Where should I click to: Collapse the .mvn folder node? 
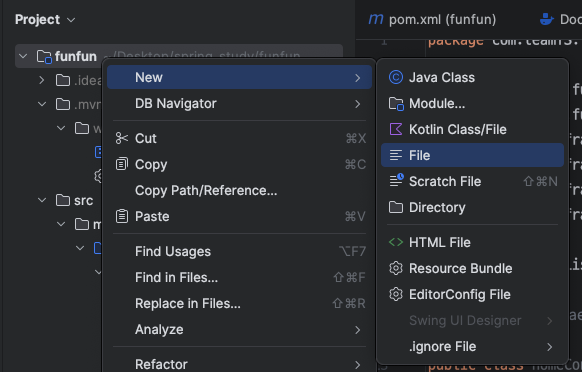(x=42, y=104)
